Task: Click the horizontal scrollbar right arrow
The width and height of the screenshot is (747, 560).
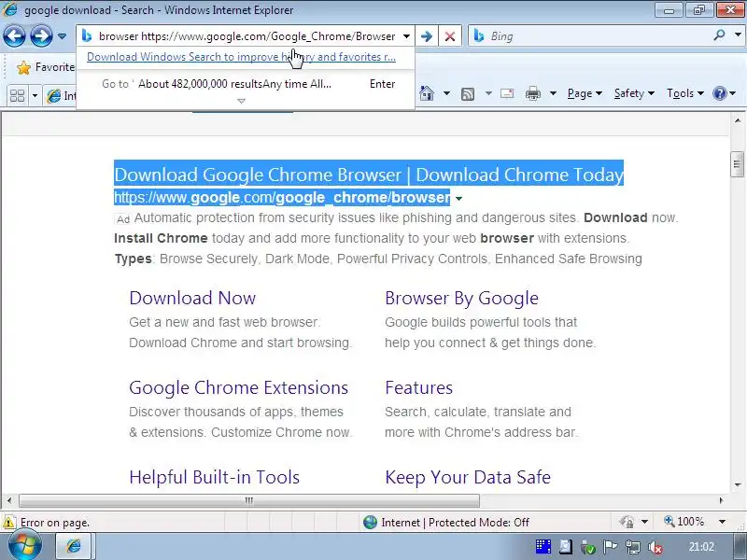Action: (721, 500)
